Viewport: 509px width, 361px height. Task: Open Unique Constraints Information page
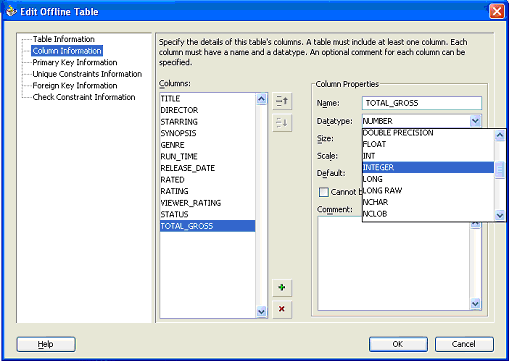coord(87,74)
